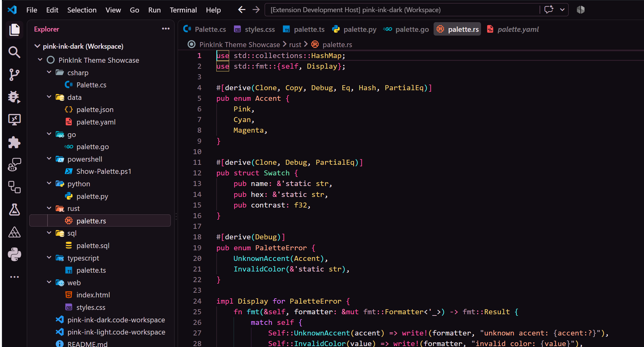
Task: Open palette.sql in the explorer
Action: click(93, 246)
